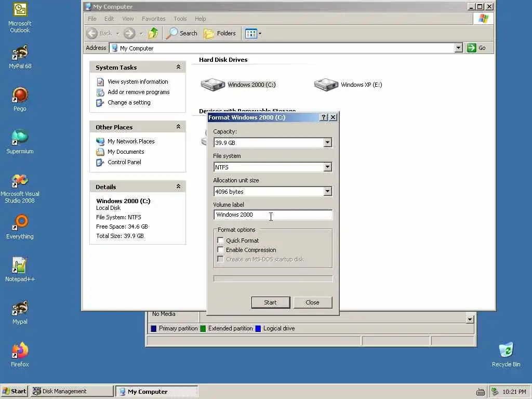Open the Pego desktop shortcut

pos(20,99)
